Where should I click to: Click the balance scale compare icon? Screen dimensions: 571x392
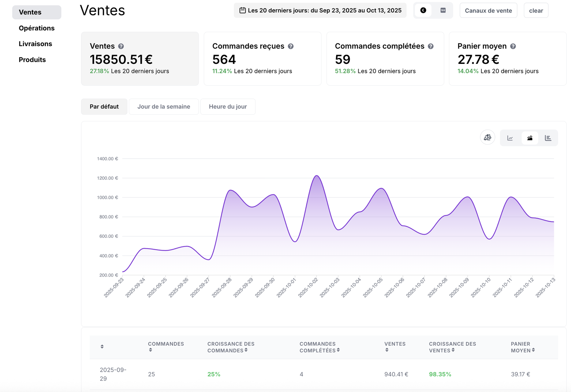(x=487, y=137)
